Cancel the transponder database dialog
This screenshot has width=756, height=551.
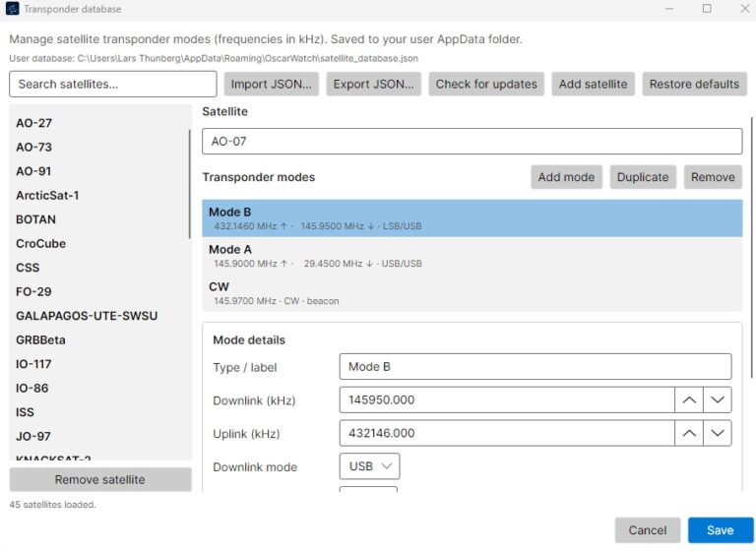648,530
